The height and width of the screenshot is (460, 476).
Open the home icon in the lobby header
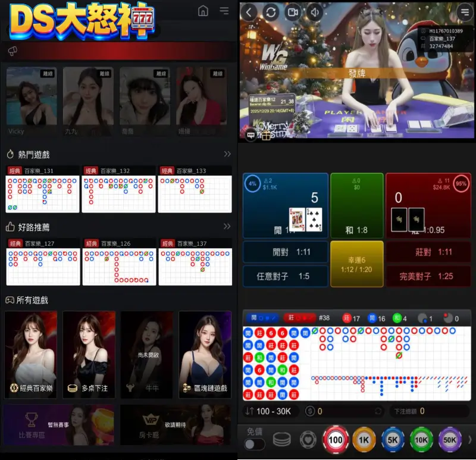[203, 11]
